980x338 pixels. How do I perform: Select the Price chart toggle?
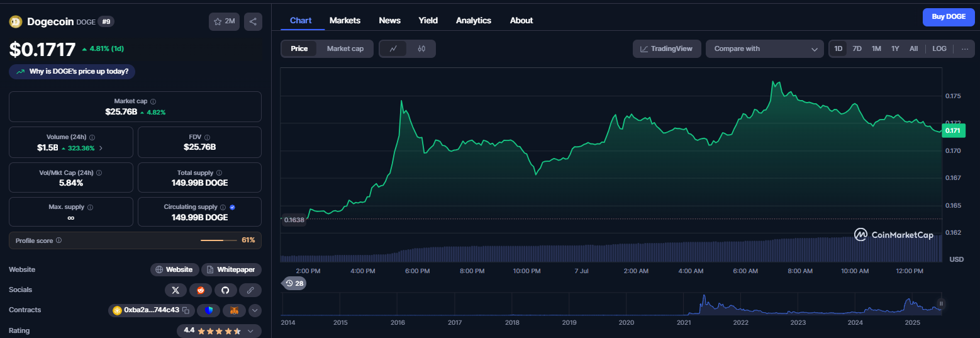tap(299, 49)
